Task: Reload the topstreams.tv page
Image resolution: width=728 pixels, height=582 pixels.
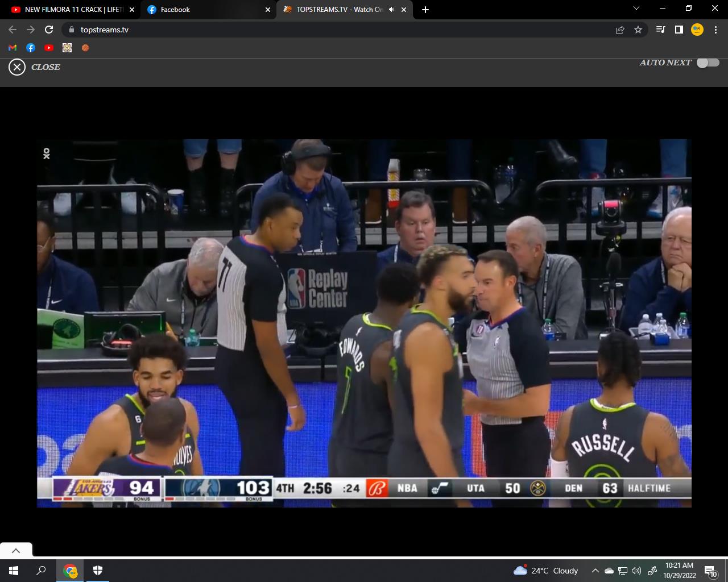Action: (x=49, y=30)
